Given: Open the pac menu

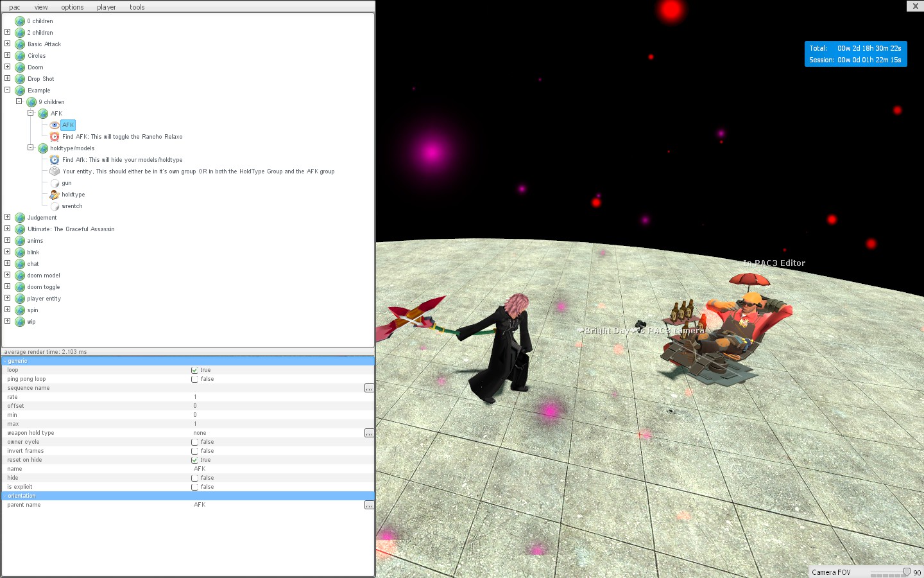Looking at the screenshot, I should (14, 7).
